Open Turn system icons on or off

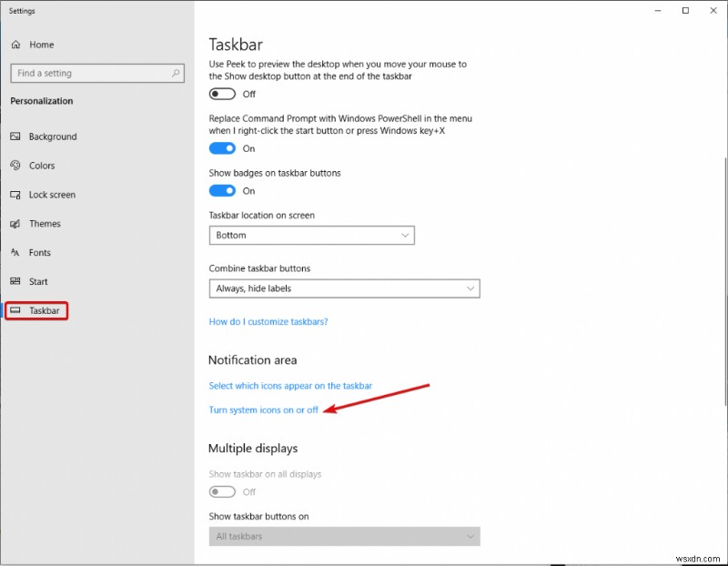coord(263,409)
